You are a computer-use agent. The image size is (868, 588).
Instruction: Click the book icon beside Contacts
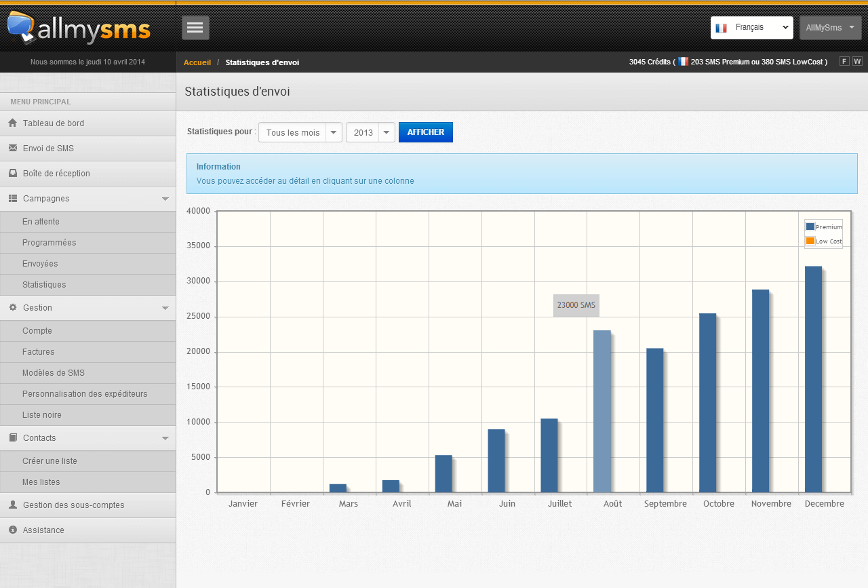tap(12, 437)
